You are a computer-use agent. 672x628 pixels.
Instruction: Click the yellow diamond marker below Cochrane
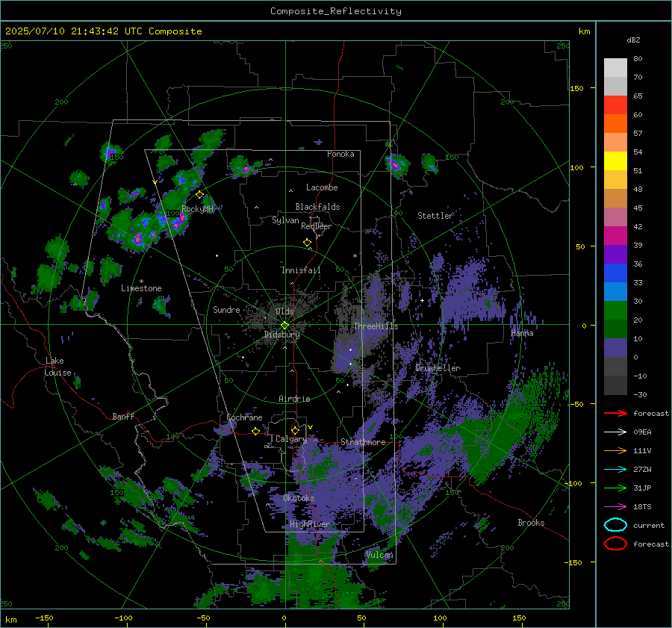coord(255,432)
